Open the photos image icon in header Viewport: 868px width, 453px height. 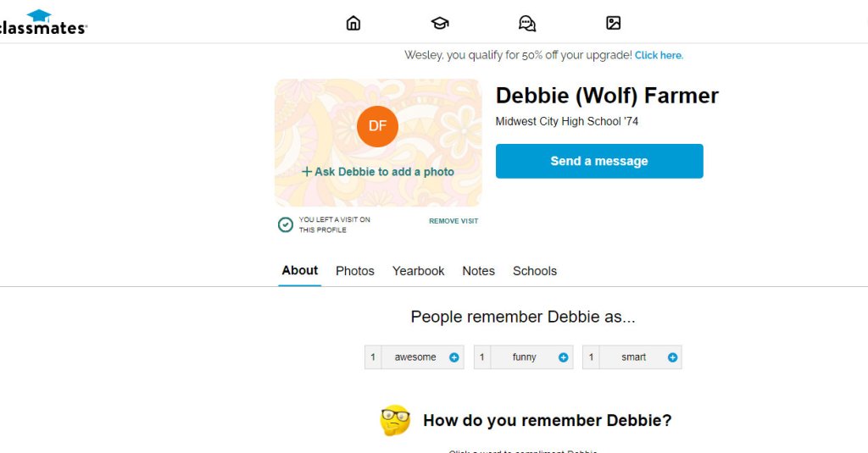click(x=614, y=23)
